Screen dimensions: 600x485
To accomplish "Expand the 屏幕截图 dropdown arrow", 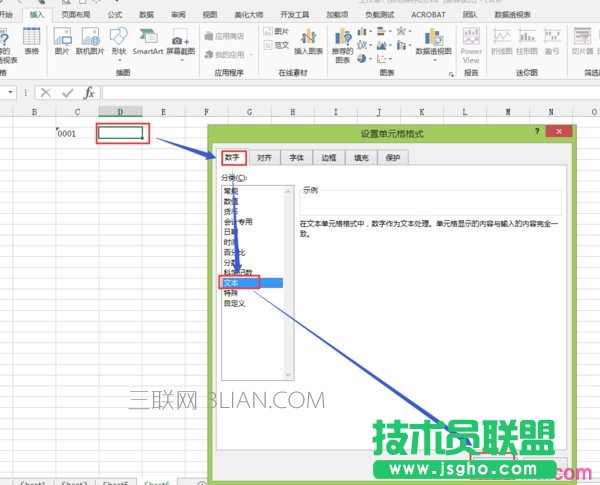I will 181,60.
